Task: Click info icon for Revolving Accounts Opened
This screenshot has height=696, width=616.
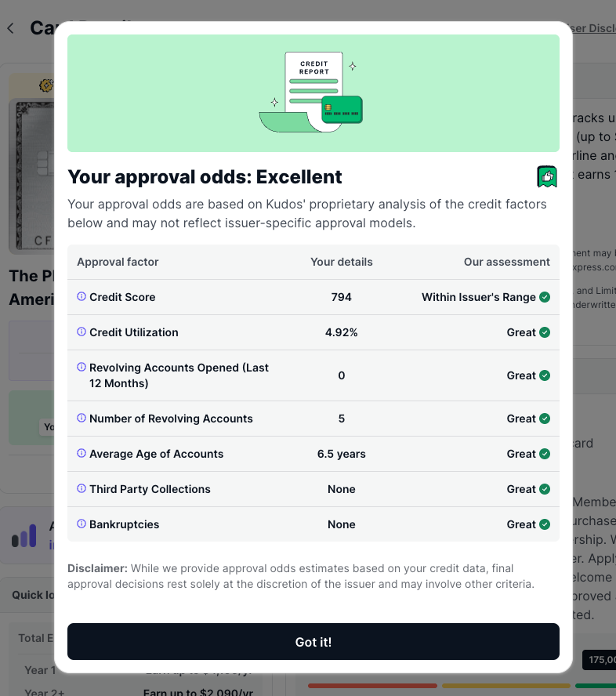Action: point(82,367)
